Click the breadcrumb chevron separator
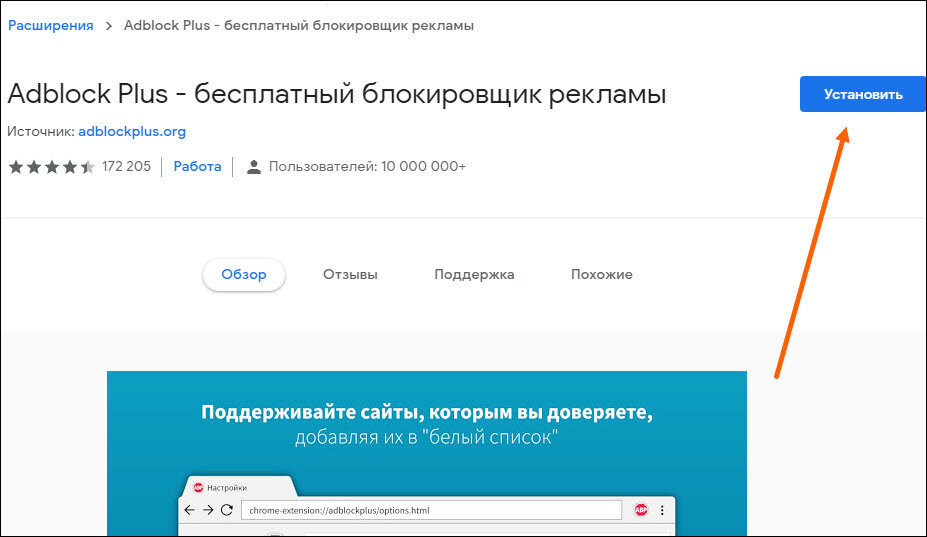Image resolution: width=927 pixels, height=537 pixels. click(x=109, y=26)
